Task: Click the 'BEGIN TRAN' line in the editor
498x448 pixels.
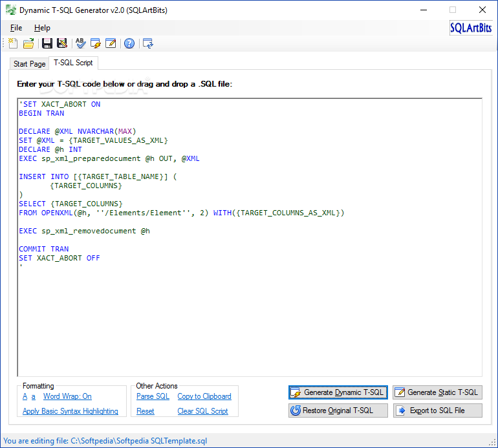Action: 41,113
